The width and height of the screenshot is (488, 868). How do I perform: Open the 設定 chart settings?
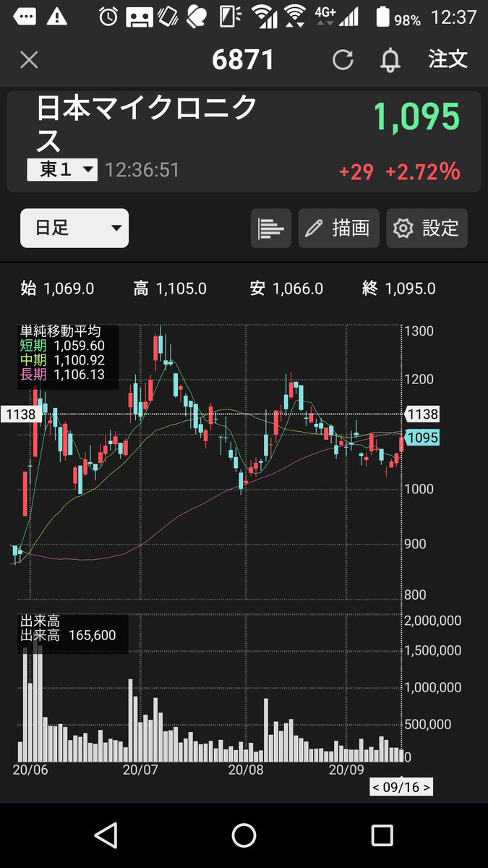(427, 229)
